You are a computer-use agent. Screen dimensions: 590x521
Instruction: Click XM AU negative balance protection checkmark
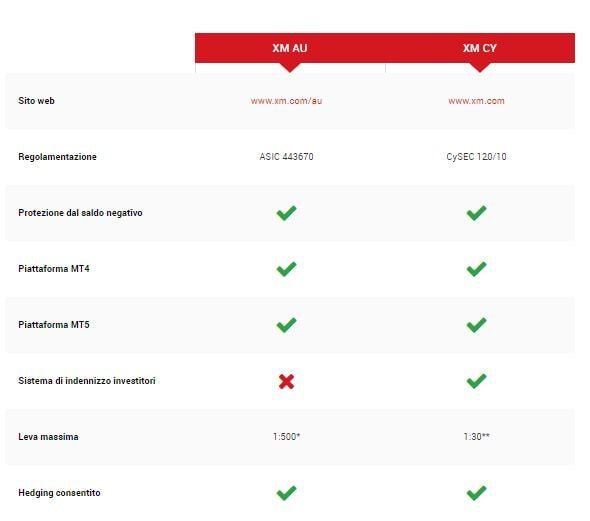pyautogui.click(x=286, y=213)
